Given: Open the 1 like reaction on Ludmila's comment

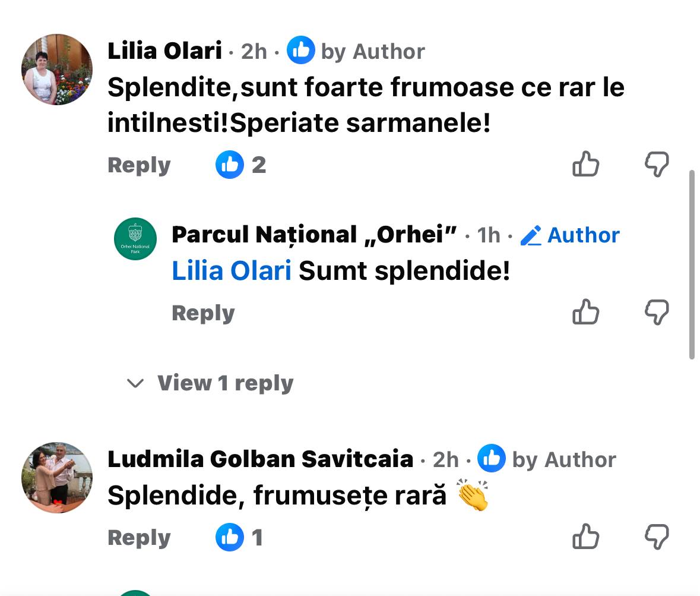Looking at the screenshot, I should point(239,537).
